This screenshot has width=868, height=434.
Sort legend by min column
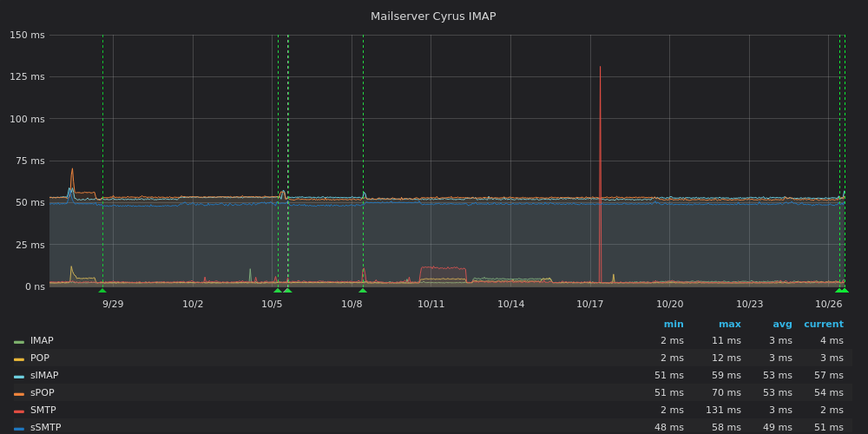673,325
